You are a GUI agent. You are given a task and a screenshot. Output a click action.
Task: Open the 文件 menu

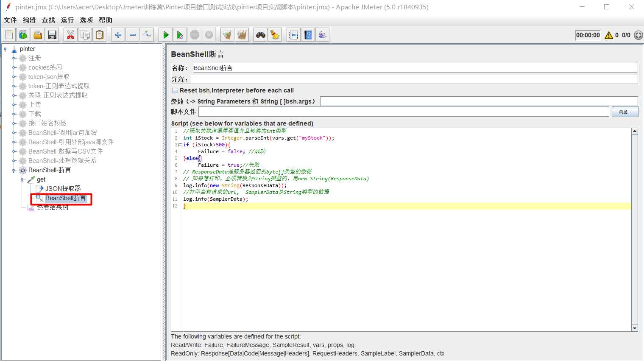[10, 20]
